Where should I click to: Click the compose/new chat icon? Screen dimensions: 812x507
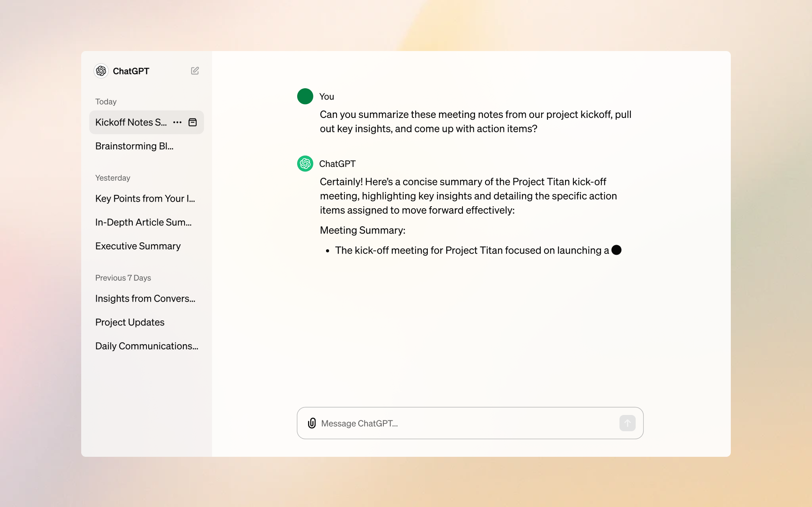[195, 71]
